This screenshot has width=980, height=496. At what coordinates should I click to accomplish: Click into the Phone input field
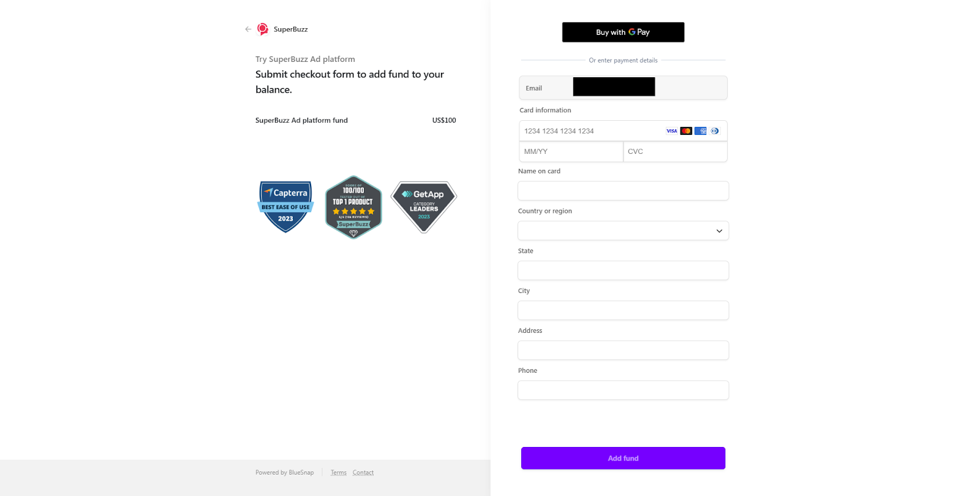(x=623, y=390)
